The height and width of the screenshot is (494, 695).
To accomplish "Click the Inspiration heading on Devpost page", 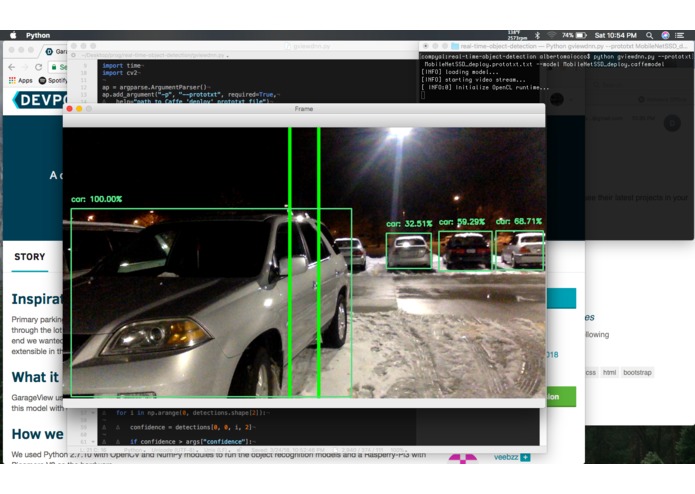I will (x=37, y=299).
